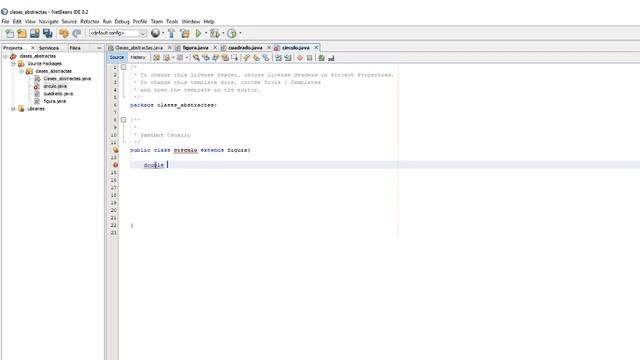Open the Debug Project dropdown arrow
This screenshot has height=360, width=640.
click(223, 33)
